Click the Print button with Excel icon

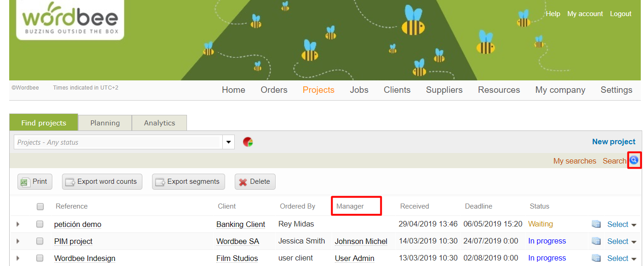[x=34, y=181]
